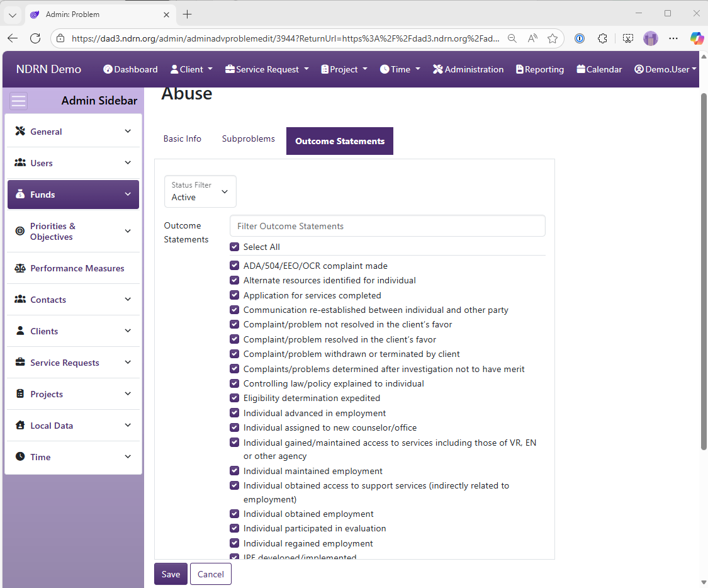Expand the General sidebar section chevron
708x588 pixels.
(x=128, y=131)
